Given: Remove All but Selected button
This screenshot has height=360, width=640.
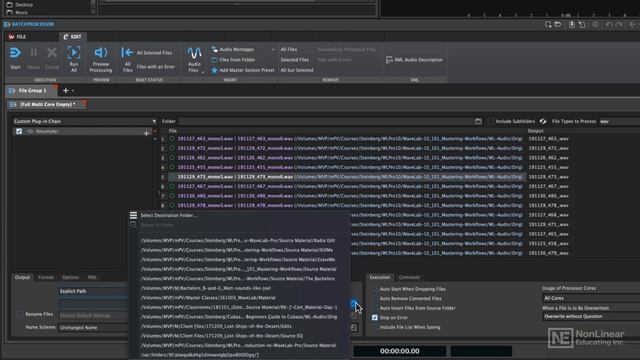Looking at the screenshot, I should pos(297,70).
